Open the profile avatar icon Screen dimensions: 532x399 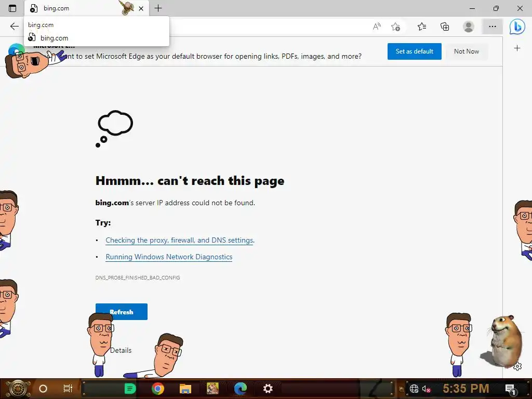pyautogui.click(x=469, y=26)
